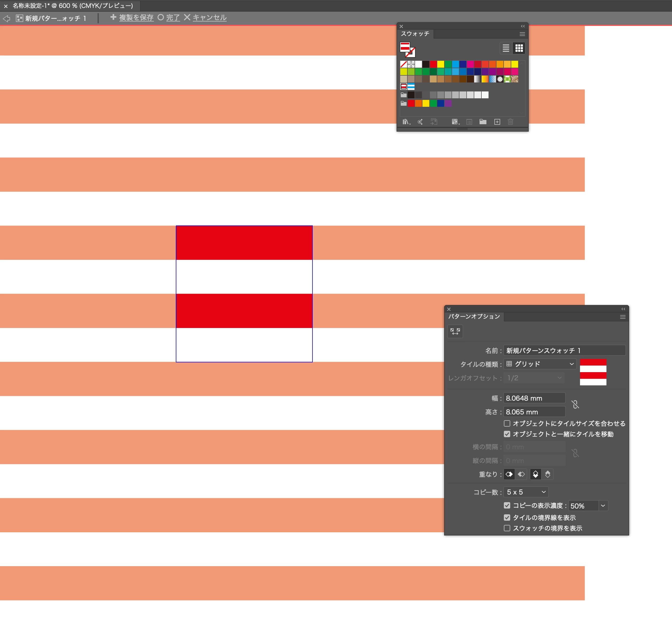Uncheck タイルの境界線を表示 checkbox

coord(507,518)
